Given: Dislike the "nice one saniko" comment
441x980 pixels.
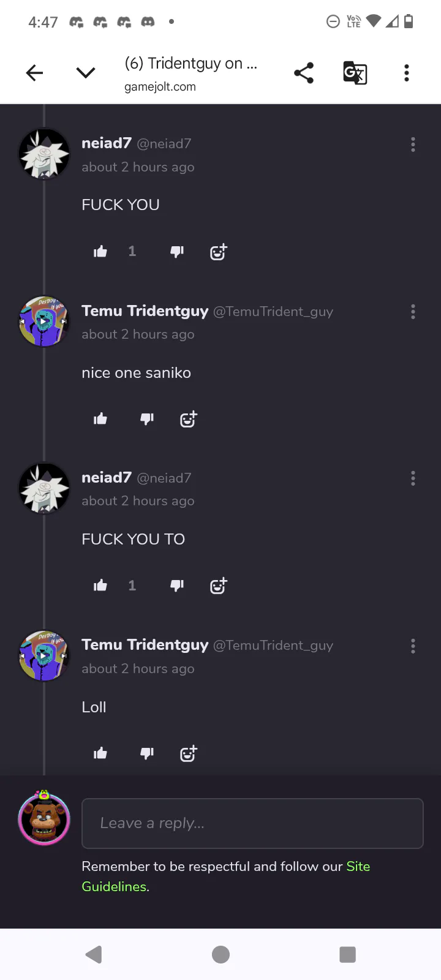Looking at the screenshot, I should pos(147,419).
